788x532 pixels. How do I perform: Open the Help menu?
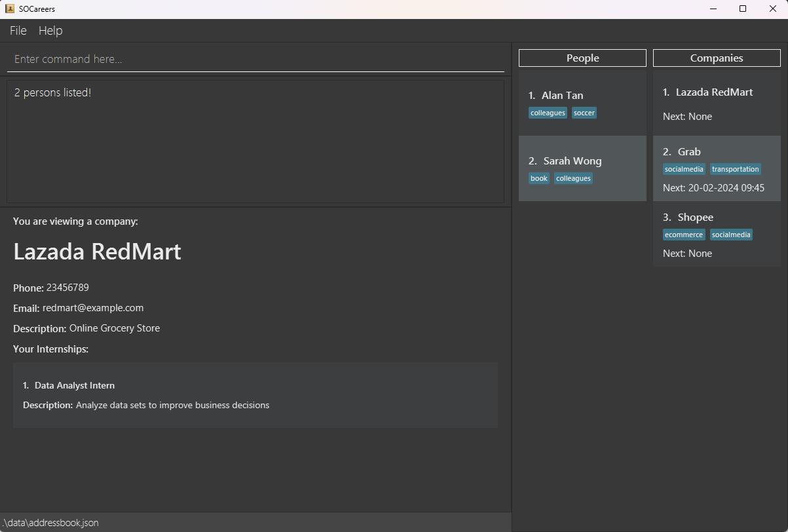50,31
